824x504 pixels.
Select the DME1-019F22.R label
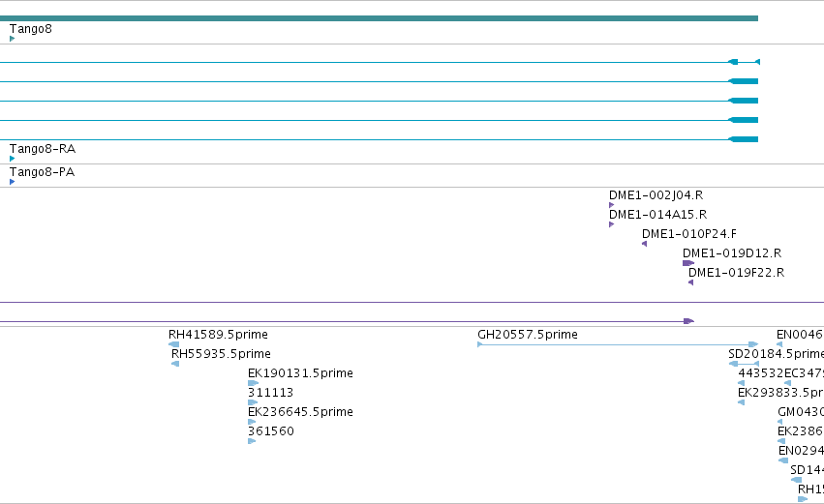click(x=736, y=273)
